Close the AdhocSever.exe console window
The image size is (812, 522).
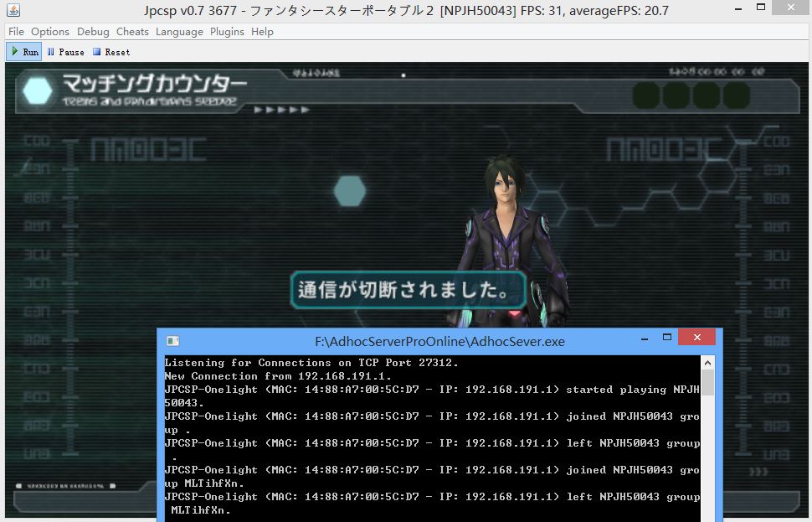tap(697, 338)
